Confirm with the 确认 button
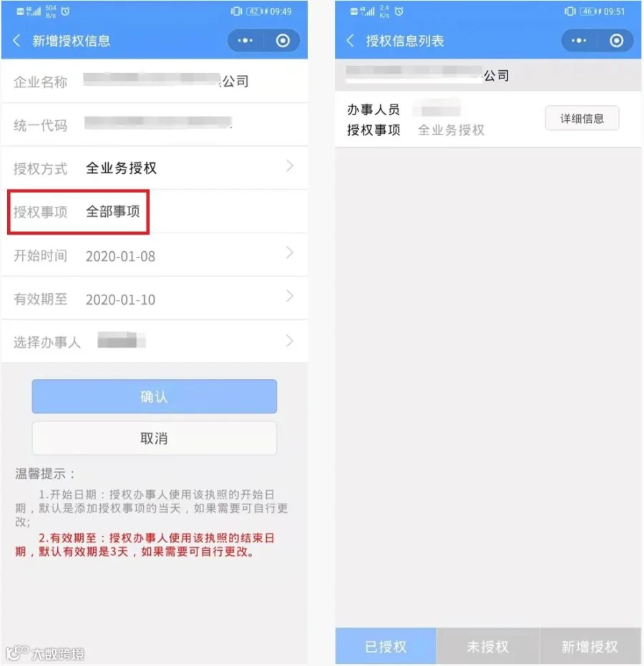Image resolution: width=644 pixels, height=666 pixels. (x=155, y=396)
